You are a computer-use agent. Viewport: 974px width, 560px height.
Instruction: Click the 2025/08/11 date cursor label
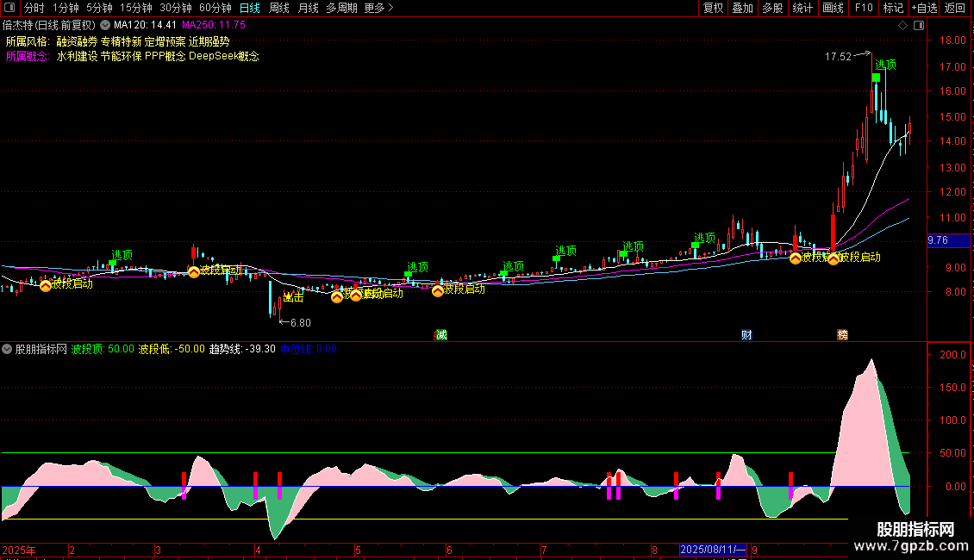(713, 550)
